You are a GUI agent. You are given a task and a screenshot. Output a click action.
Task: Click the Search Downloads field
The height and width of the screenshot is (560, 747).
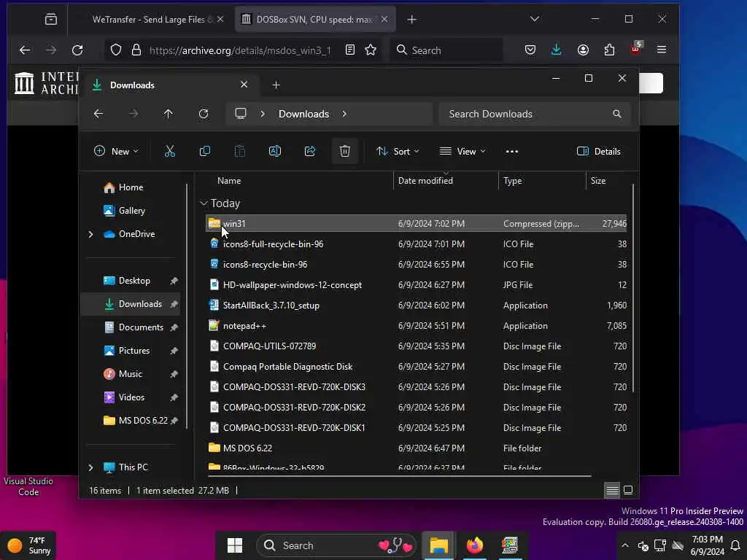pos(535,114)
